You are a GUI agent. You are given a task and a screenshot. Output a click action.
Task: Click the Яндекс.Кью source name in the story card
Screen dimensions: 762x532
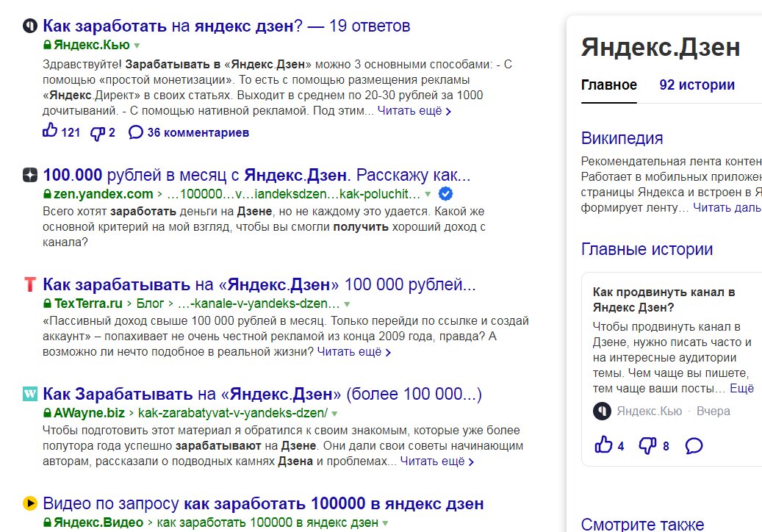coord(650,411)
